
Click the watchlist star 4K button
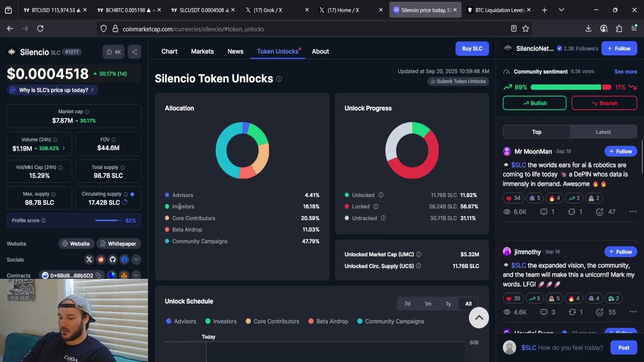click(x=114, y=52)
